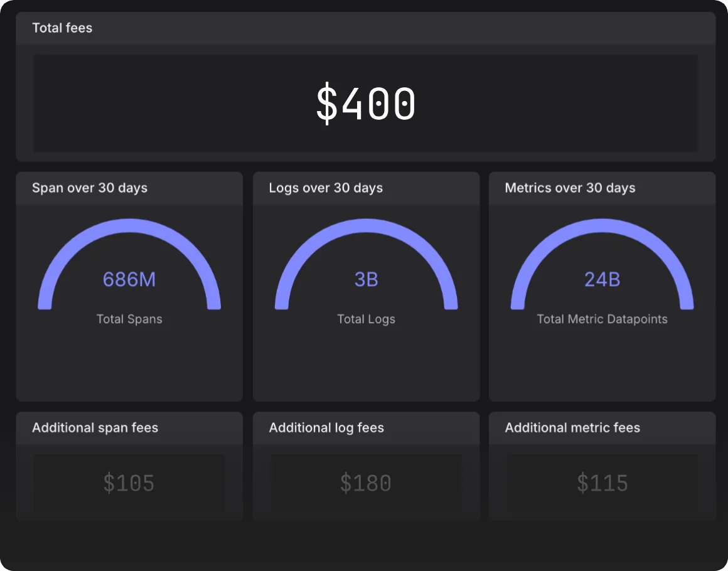The image size is (728, 571).
Task: Click the $105 additional span fee value
Action: 129,483
